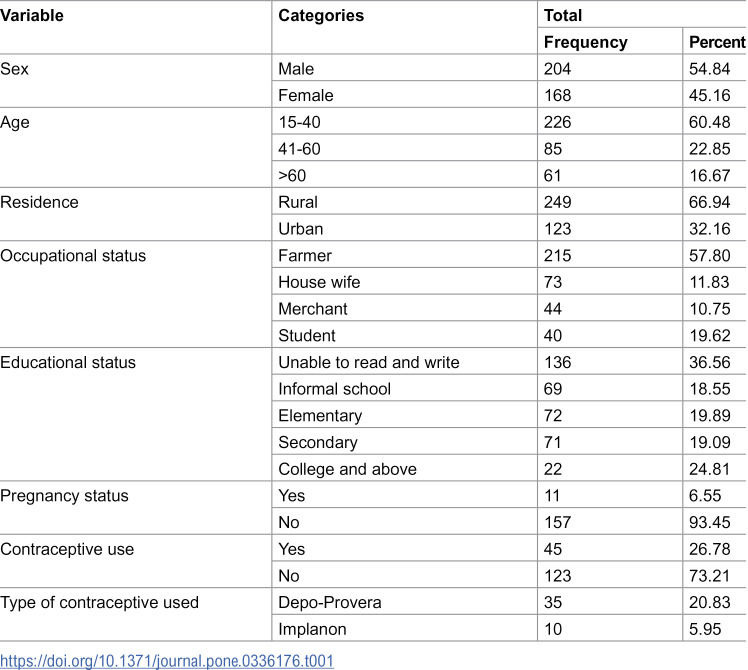Image resolution: width=748 pixels, height=670 pixels.
Task: Click the Contraceptive use row label
Action: click(67, 549)
